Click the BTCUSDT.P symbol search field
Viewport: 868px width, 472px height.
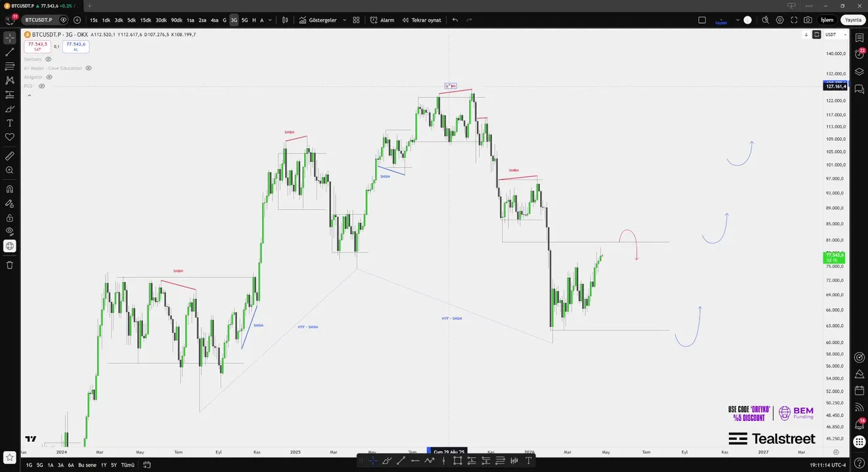point(39,20)
